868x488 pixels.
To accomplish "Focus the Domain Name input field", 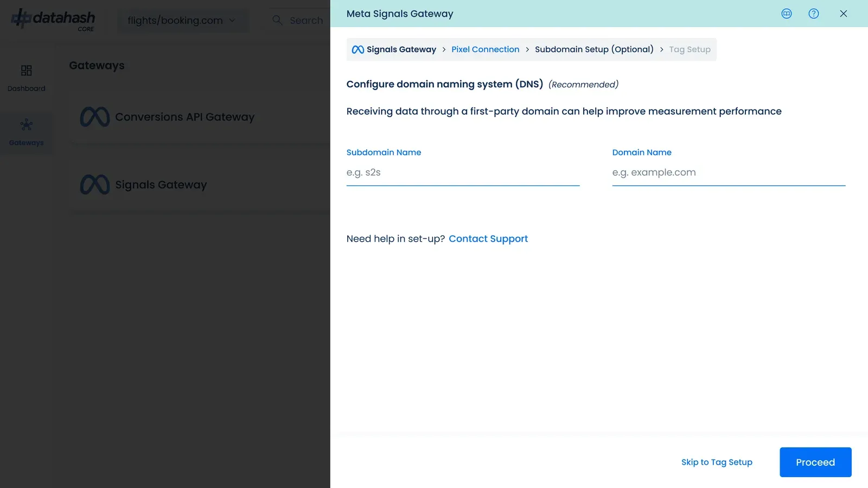I will tap(729, 173).
